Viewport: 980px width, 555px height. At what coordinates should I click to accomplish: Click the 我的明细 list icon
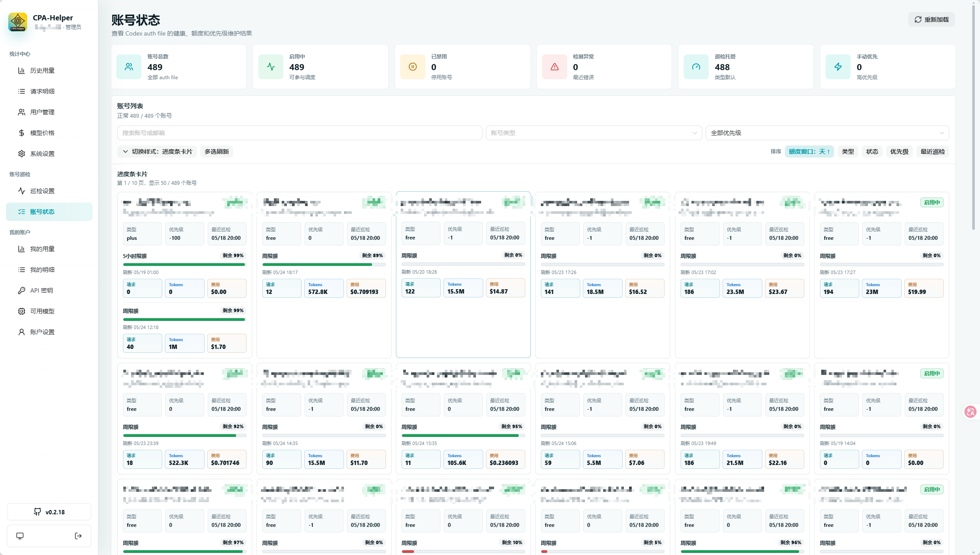[22, 270]
